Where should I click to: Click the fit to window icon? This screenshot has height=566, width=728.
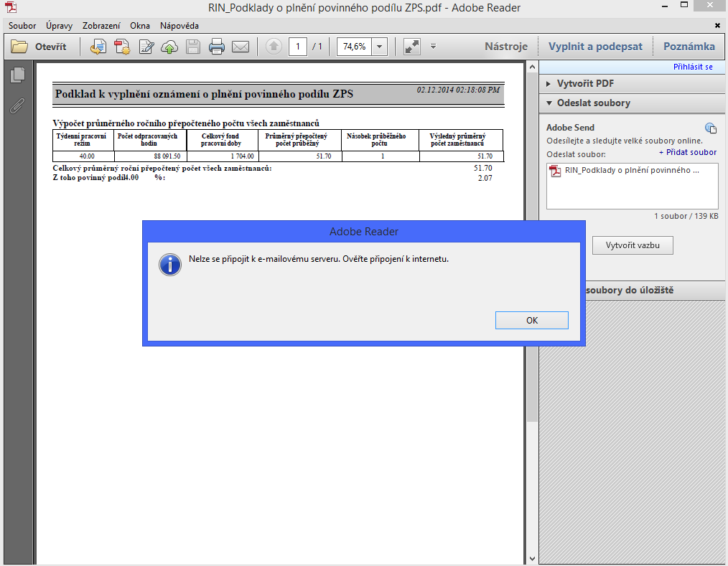(x=412, y=47)
